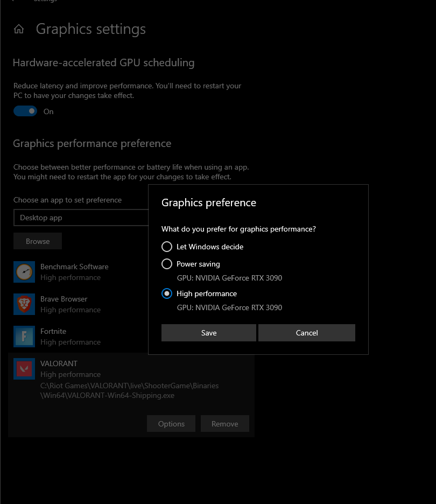
Task: Click 'High performance' status under Brave Browser
Action: pos(71,310)
